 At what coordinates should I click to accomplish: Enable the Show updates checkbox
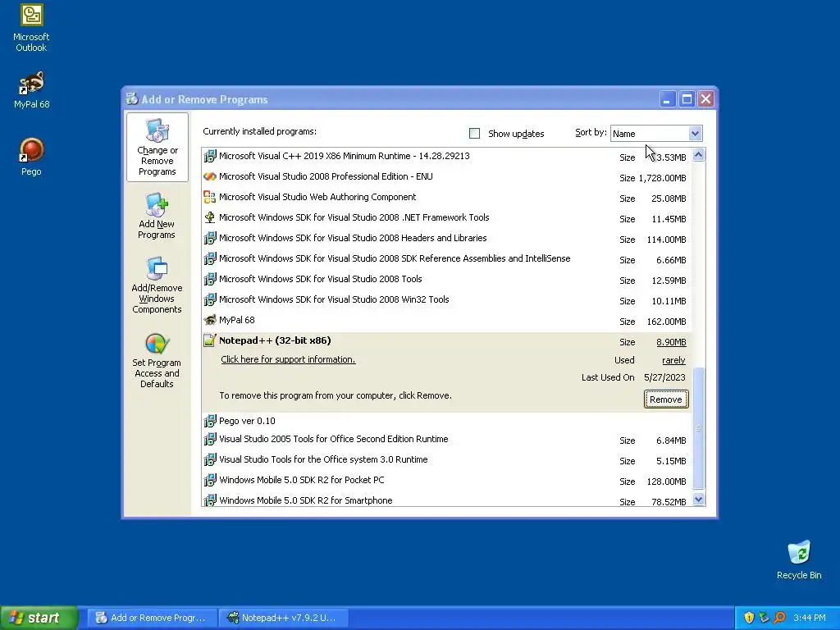(475, 134)
